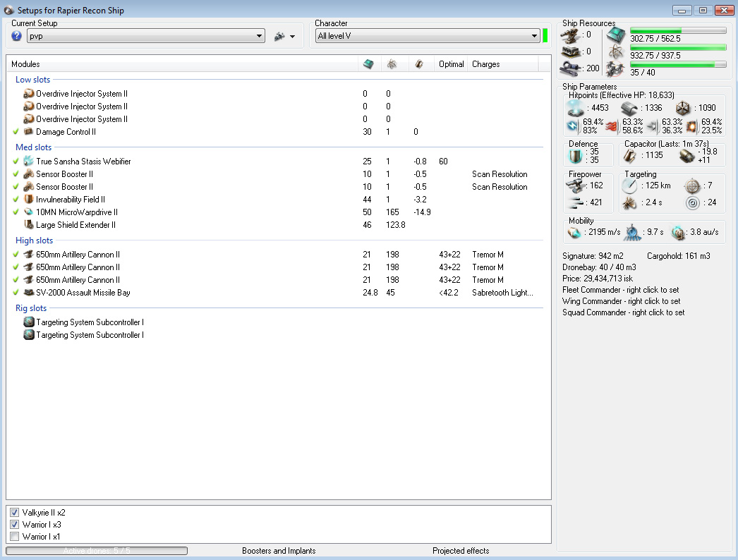This screenshot has height=560, width=738.
Task: Click the Damage Control II module icon
Action: point(29,132)
